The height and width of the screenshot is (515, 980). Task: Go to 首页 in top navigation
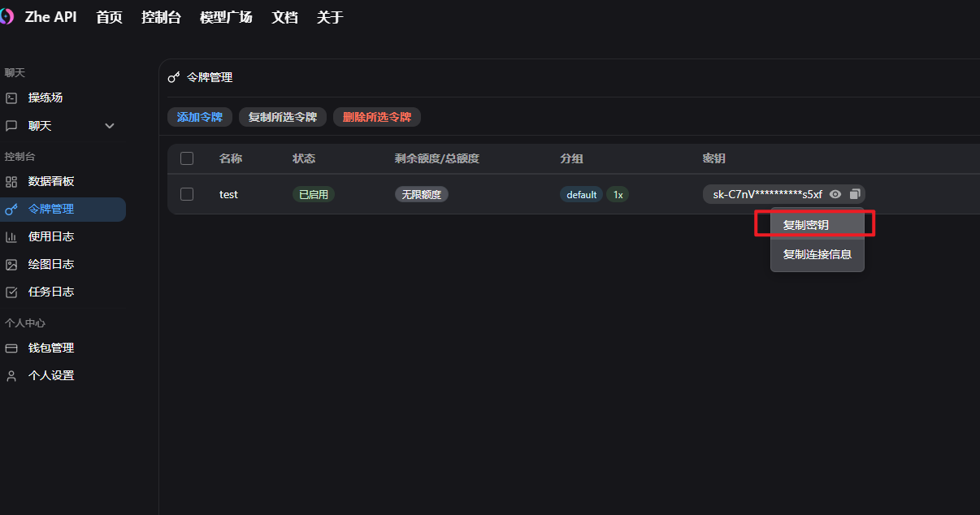(109, 17)
